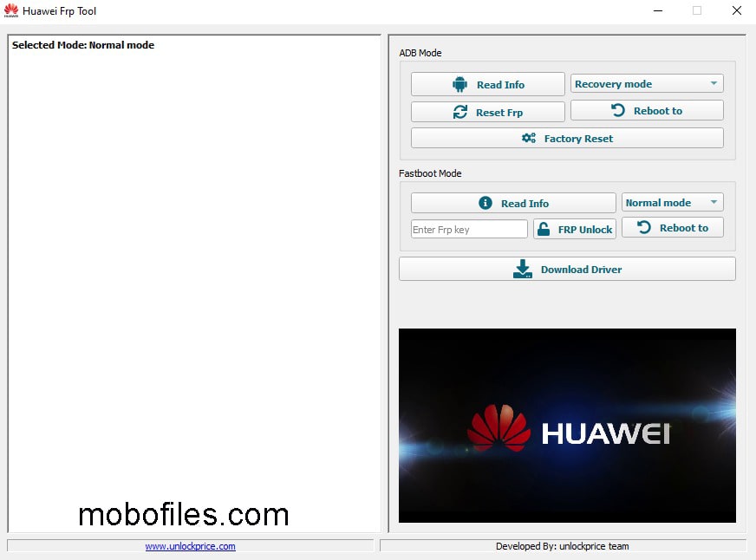Click the 'ADB Mode' group label
This screenshot has width=756, height=560.
(420, 53)
